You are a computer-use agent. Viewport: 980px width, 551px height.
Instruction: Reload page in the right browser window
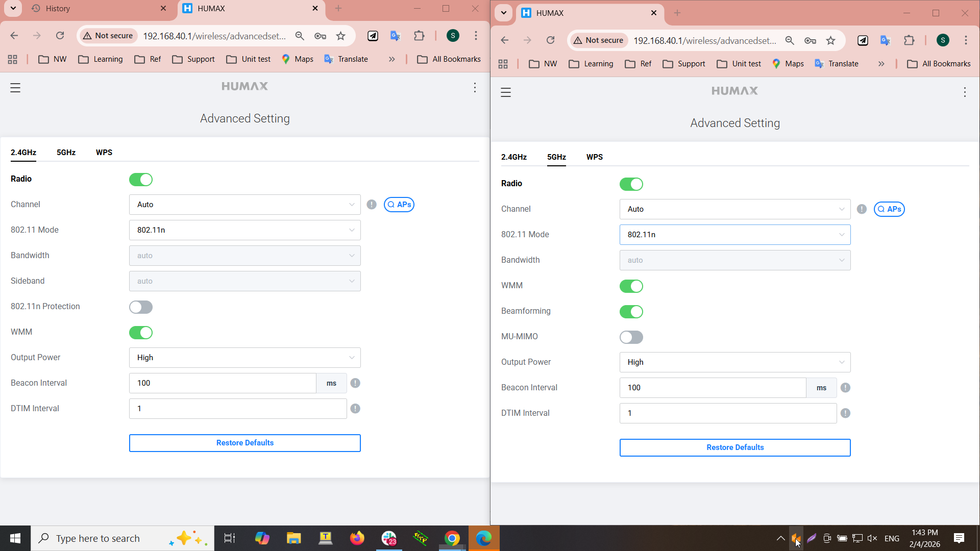coord(550,40)
